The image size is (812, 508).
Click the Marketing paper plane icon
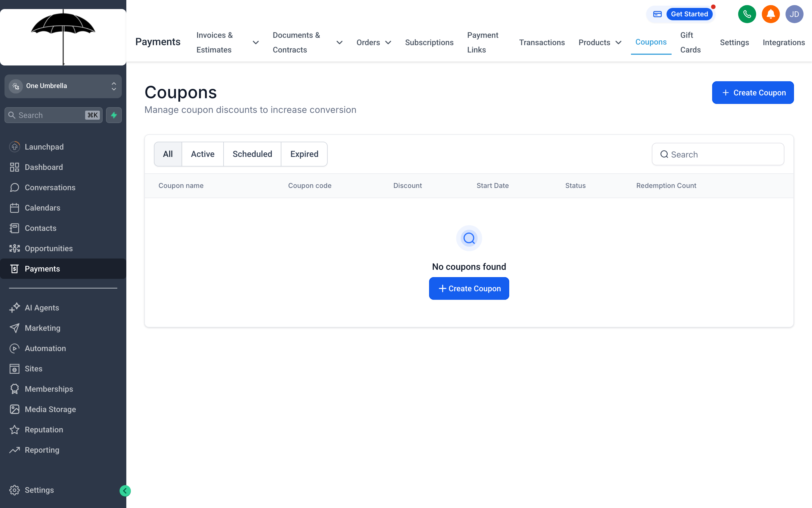click(14, 328)
